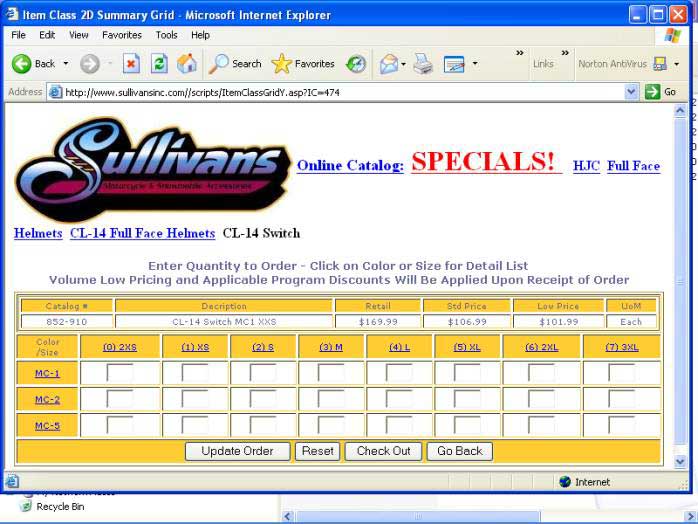Print the page with the printer icon
The height and width of the screenshot is (524, 698).
coord(422,64)
